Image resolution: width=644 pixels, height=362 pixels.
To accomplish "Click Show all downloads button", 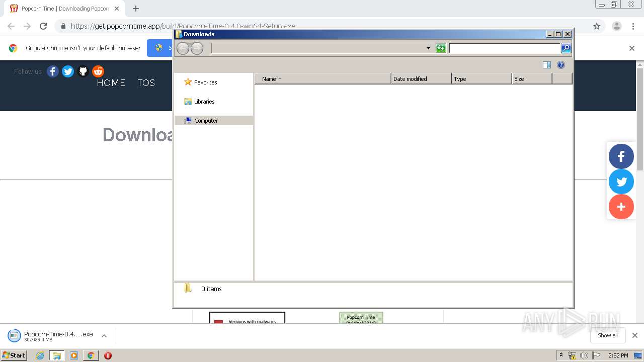I will click(x=607, y=335).
